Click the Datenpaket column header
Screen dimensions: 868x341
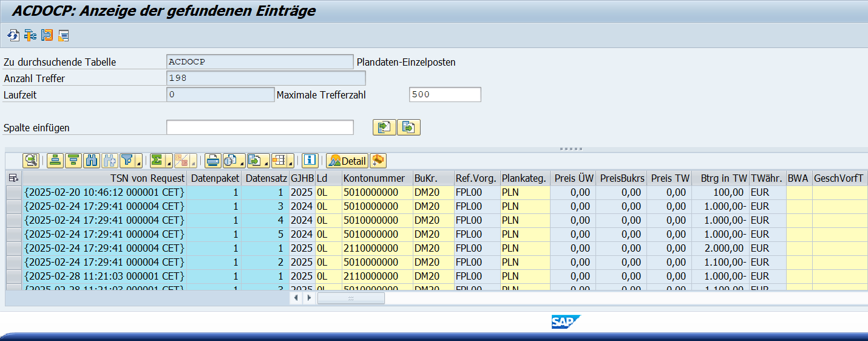click(214, 178)
